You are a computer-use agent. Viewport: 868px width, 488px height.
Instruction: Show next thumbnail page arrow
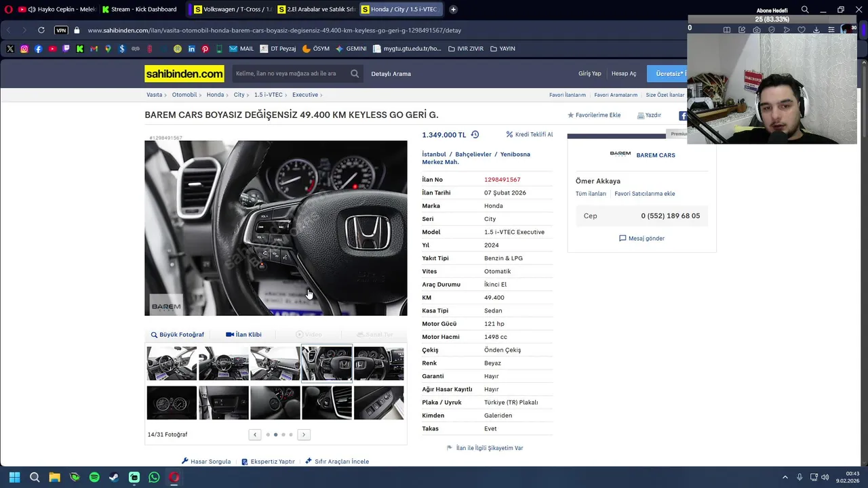point(304,434)
